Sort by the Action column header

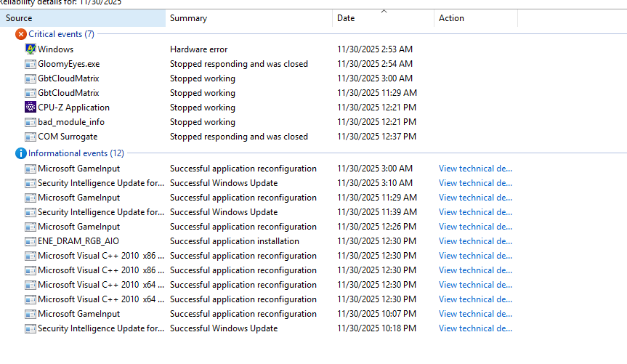[476, 18]
